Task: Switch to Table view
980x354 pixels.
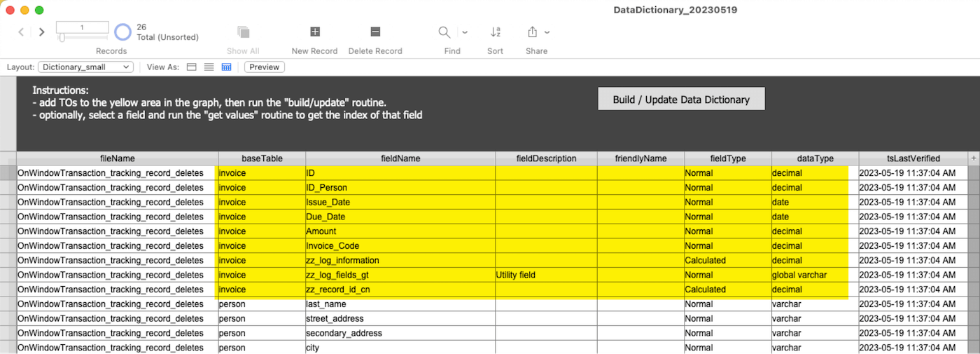Action: 226,67
